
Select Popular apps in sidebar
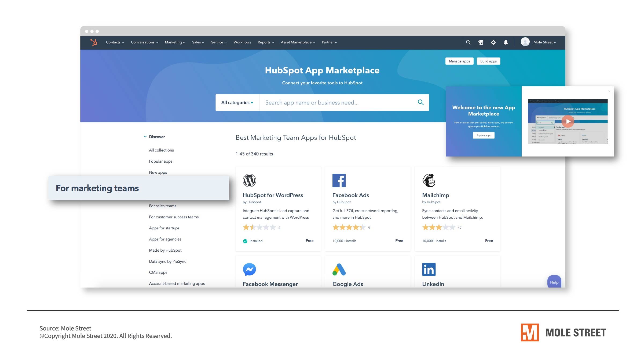[160, 161]
